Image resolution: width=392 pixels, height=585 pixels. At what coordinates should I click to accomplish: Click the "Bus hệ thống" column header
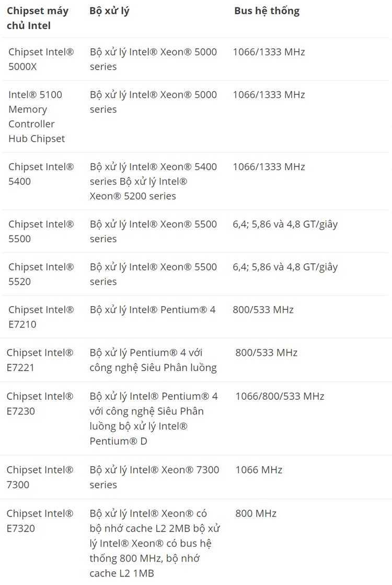click(267, 11)
